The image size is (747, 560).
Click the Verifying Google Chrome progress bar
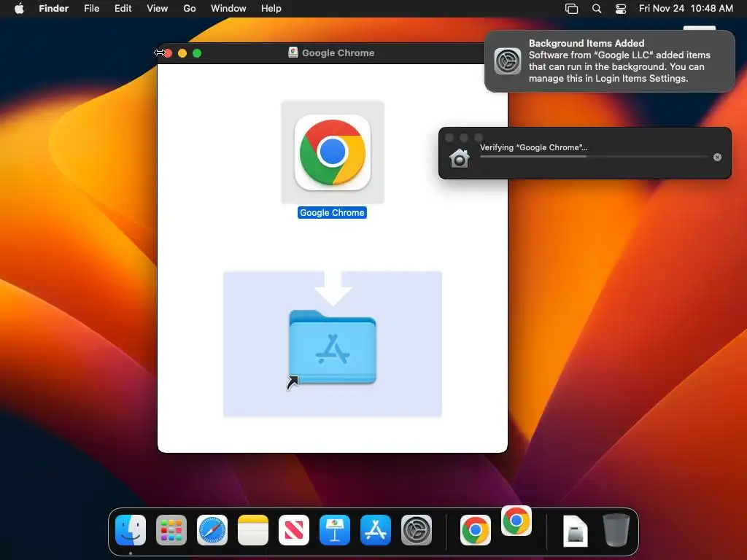point(594,157)
